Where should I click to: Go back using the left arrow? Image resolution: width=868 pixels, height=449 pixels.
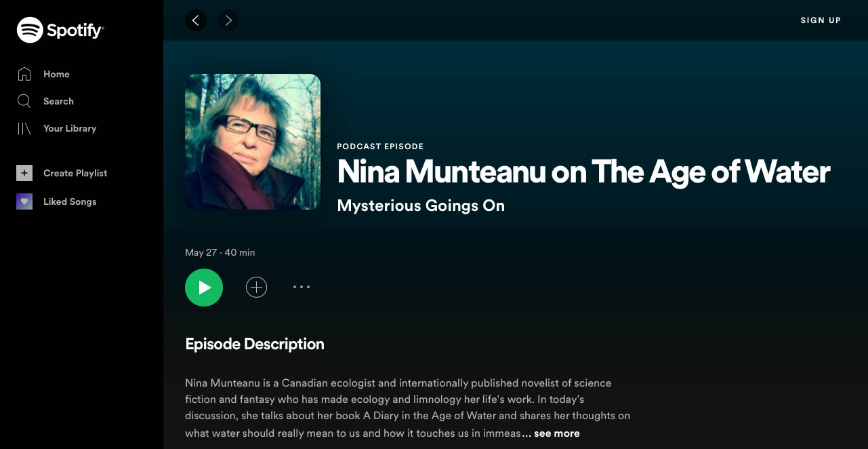pos(196,20)
